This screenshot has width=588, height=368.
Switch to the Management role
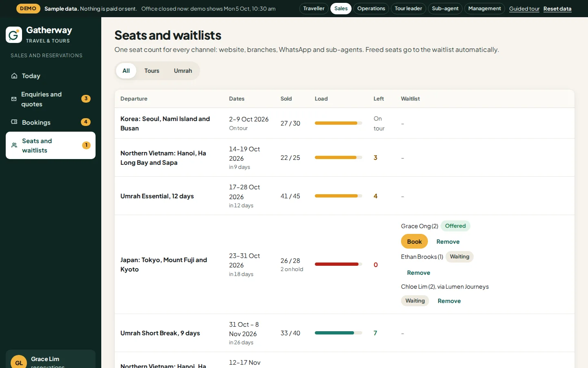[x=485, y=9]
